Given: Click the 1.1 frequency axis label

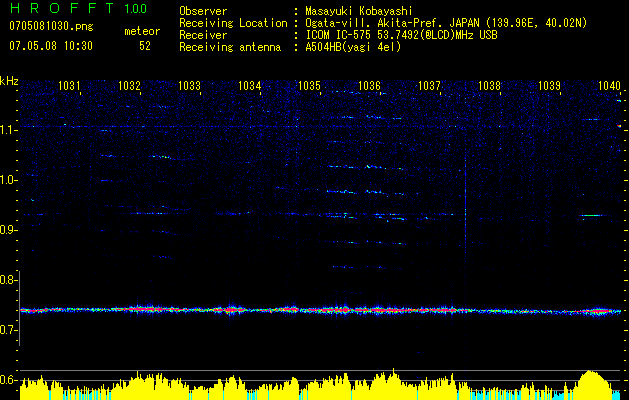Looking at the screenshot, I should (x=8, y=130).
